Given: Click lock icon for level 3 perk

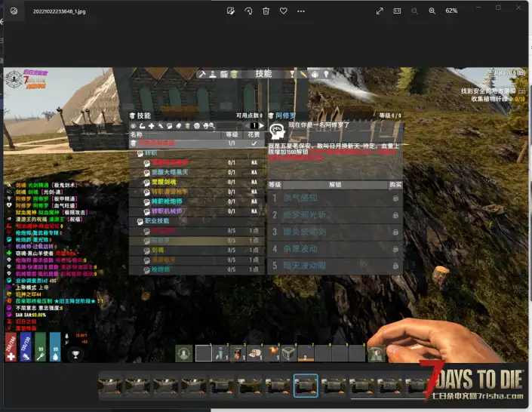Looking at the screenshot, I should [395, 232].
